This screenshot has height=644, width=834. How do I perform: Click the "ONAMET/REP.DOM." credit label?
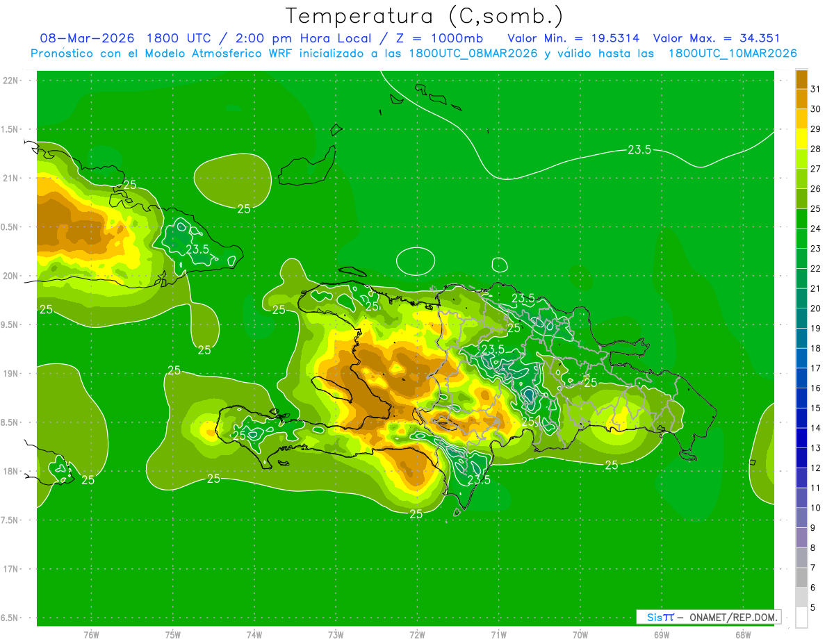(733, 617)
